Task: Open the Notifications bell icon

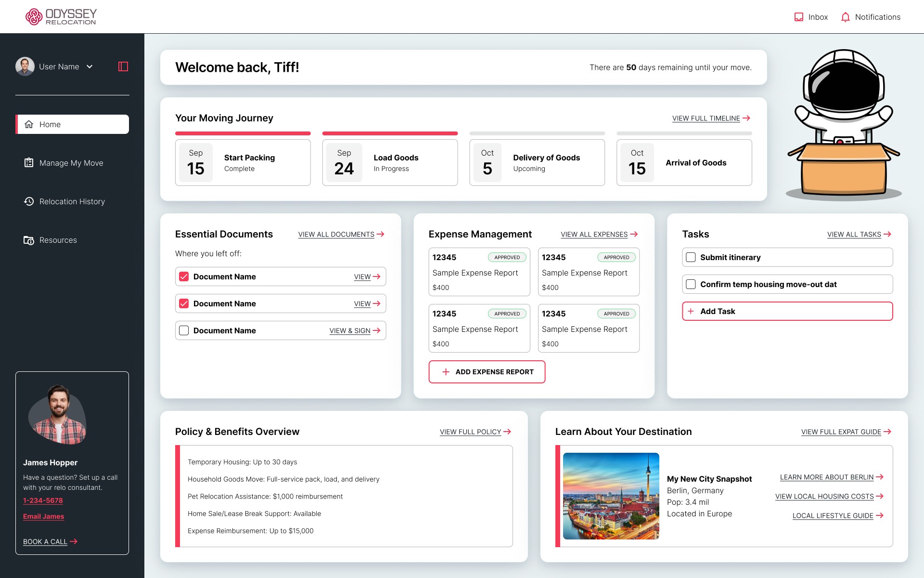Action: point(845,17)
